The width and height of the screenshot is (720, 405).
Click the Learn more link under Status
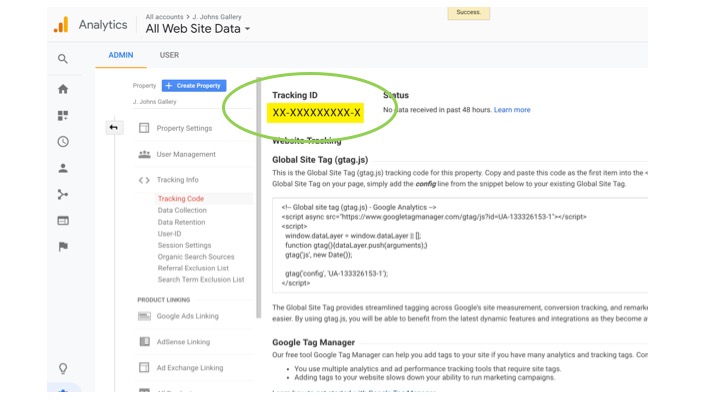[x=512, y=110]
